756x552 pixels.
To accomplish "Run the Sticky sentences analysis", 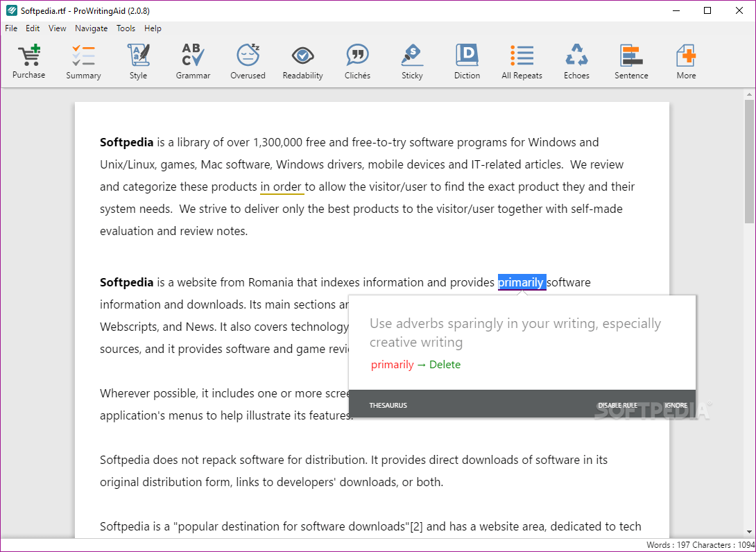I will point(411,60).
